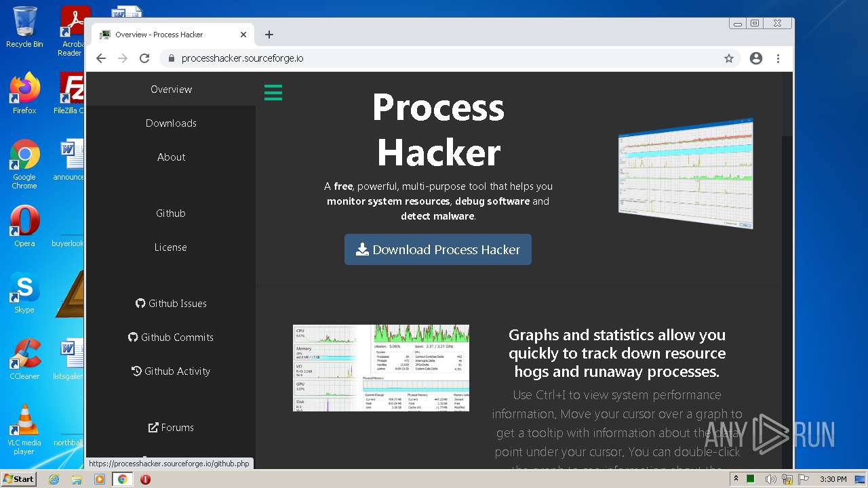Open Windows Media Player taskbar icon
This screenshot has height=488, width=868.
coord(100,479)
